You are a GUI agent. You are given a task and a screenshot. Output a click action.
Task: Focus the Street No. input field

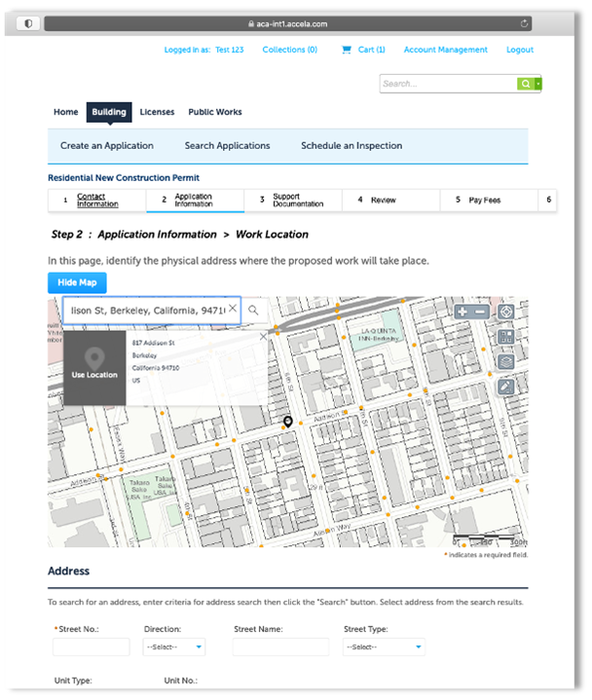click(91, 647)
